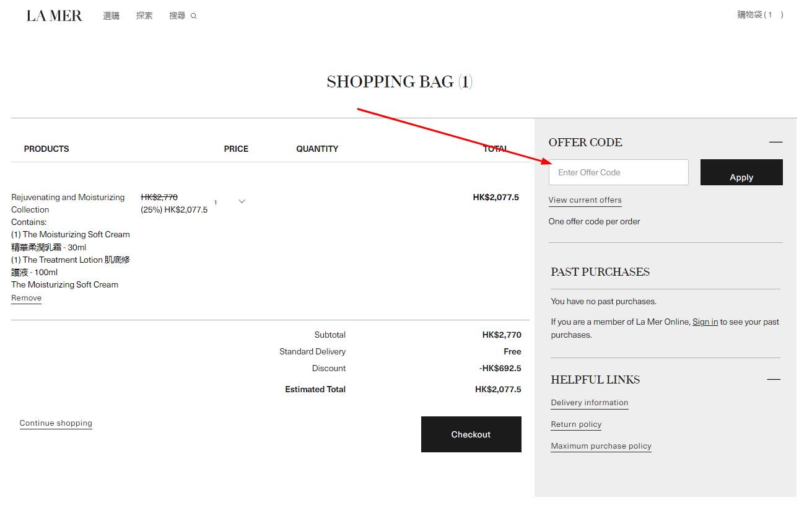Open the 探索 explore menu
The width and height of the screenshot is (812, 518).
(144, 15)
